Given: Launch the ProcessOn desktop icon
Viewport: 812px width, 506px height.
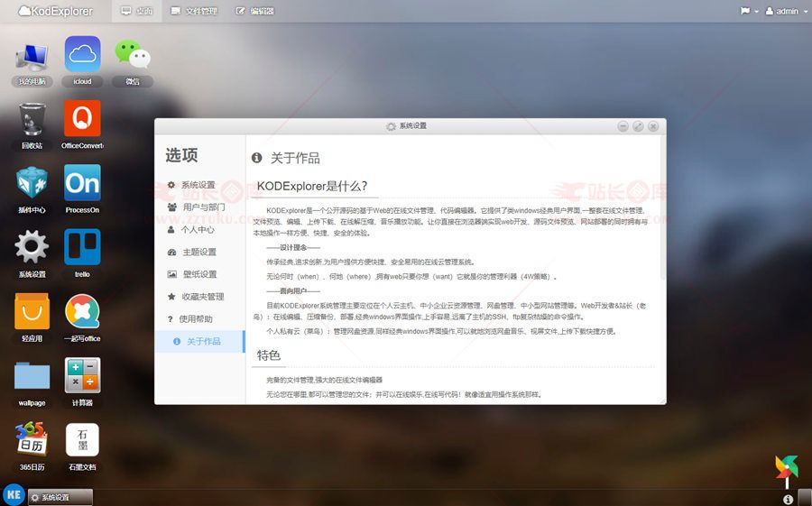Looking at the screenshot, I should (x=82, y=190).
